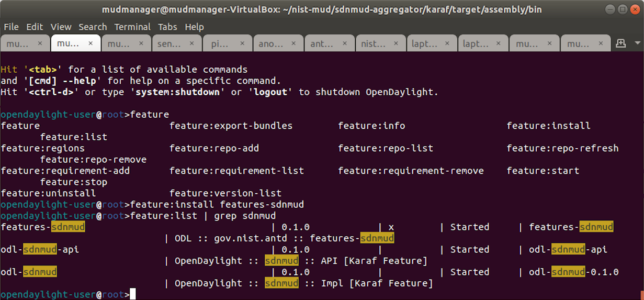
Task: Open the new terminal tab icon
Action: [621, 43]
